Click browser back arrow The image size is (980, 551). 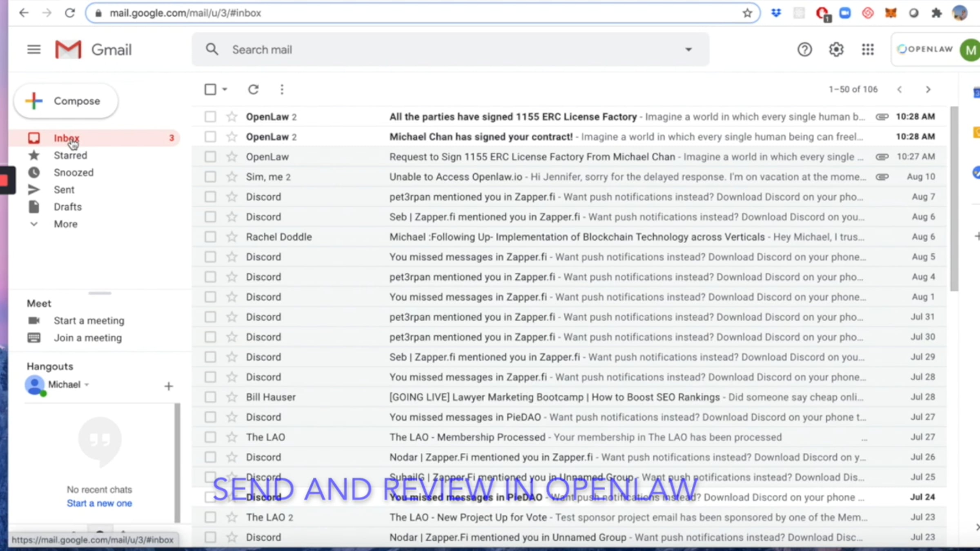tap(24, 13)
